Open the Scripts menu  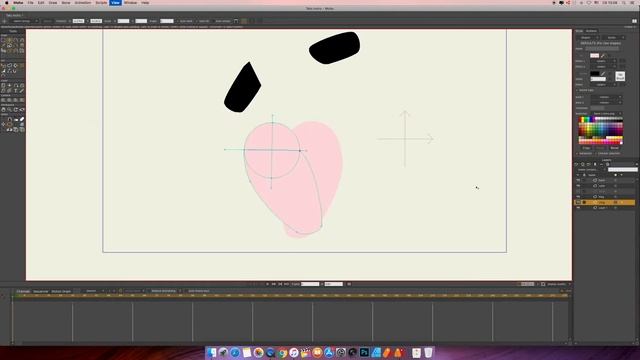[101, 2]
